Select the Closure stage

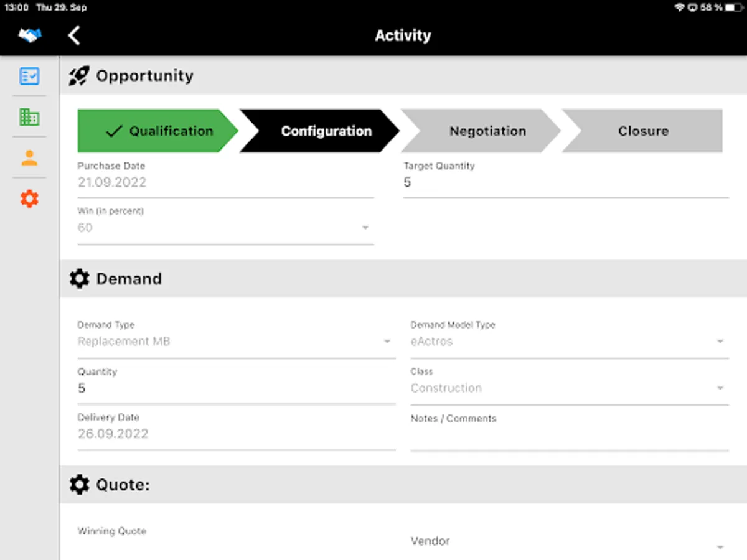point(642,131)
